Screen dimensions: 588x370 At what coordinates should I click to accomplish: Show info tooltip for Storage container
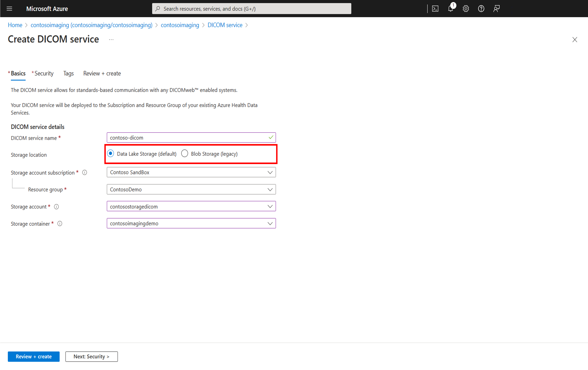(x=60, y=224)
